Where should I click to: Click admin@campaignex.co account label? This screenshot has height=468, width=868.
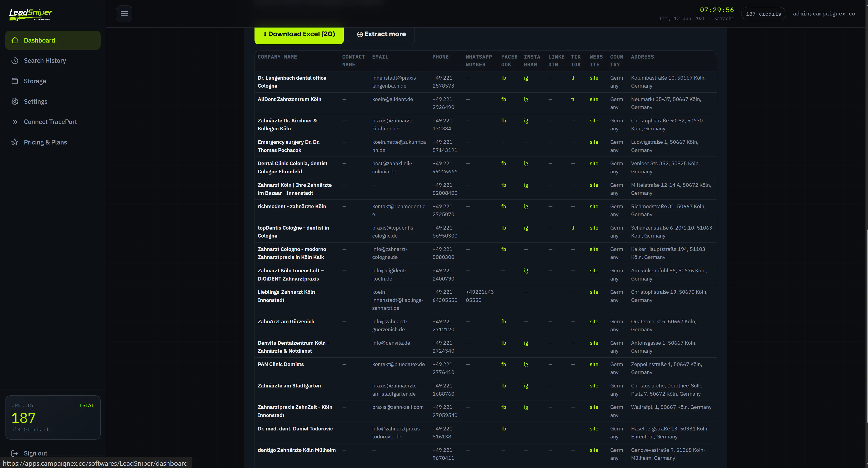tap(824, 14)
